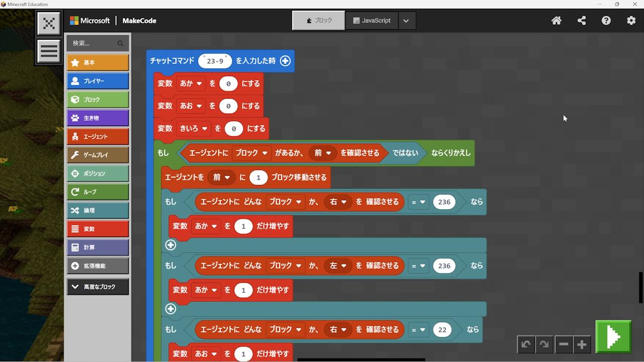Click the Home icon in header
The width and height of the screenshot is (644, 362).
[x=556, y=21]
